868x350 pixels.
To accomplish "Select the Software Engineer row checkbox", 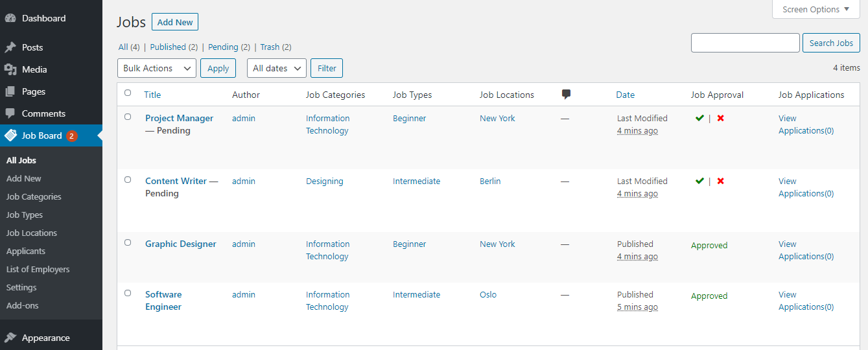I will click(128, 294).
